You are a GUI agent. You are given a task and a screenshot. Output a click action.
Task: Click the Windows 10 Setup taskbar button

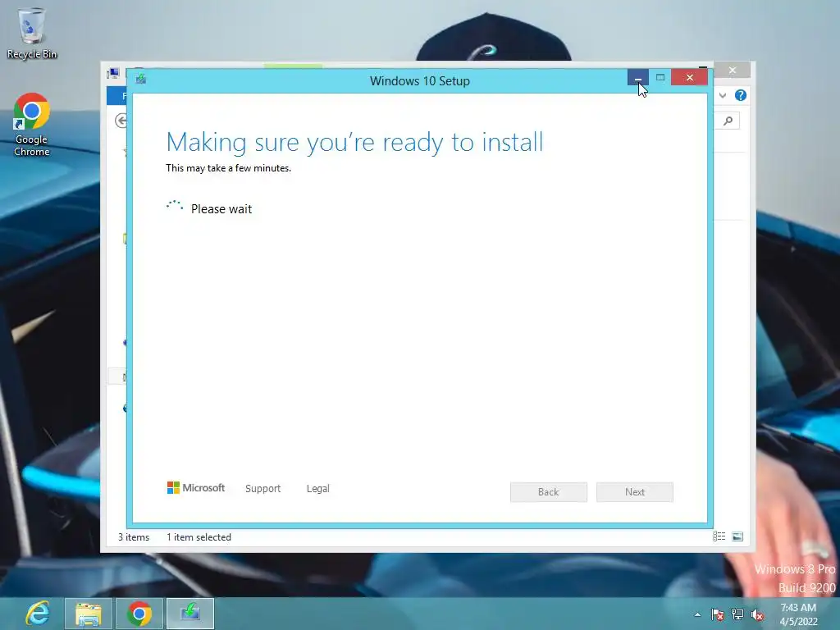point(190,614)
